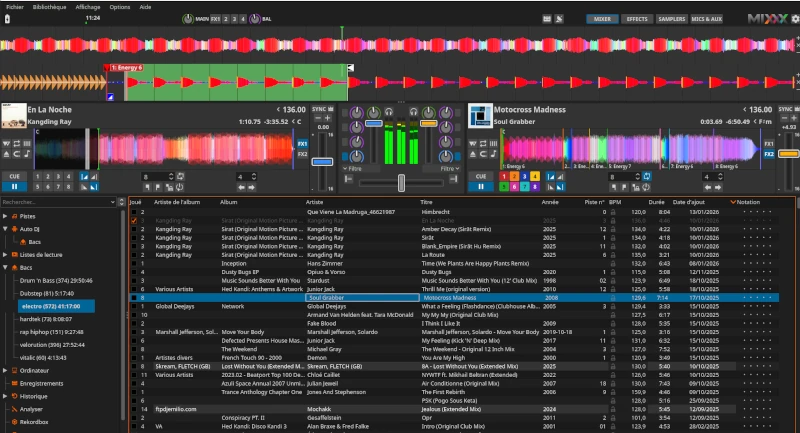Viewport: 800px width, 433px height.
Task: Disable FX2 assignment on deck 2
Action: [x=769, y=154]
